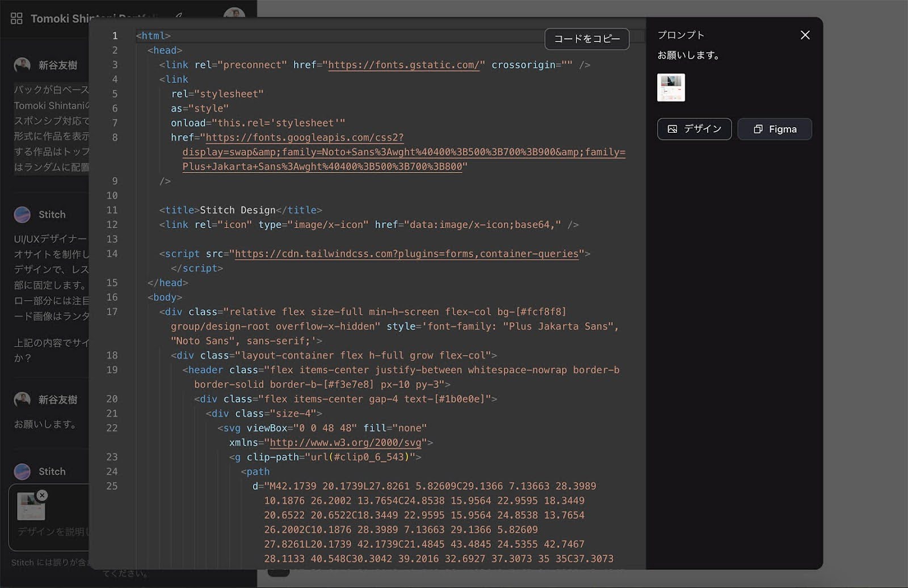Screen dimensions: 908x588
Task: Focus the デザインを説明 input field
Action: (x=51, y=532)
